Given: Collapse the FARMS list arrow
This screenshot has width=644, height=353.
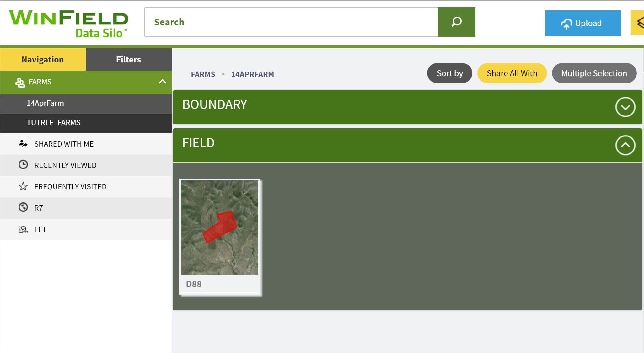Looking at the screenshot, I should click(x=162, y=82).
